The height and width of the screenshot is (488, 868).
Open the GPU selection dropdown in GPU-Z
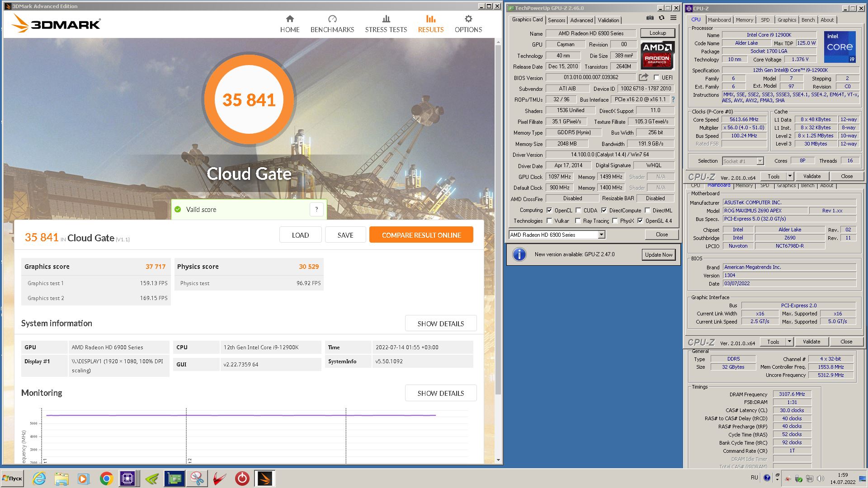pos(601,235)
